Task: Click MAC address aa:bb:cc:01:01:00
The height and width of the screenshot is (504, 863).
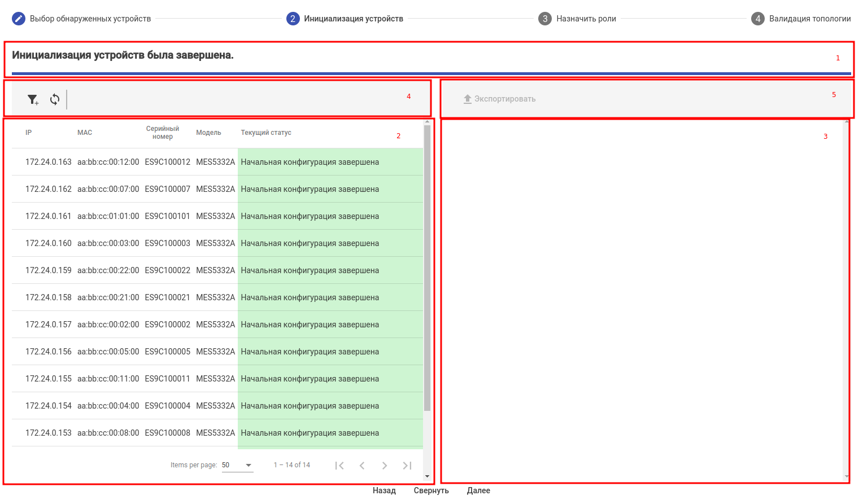Action: (x=108, y=216)
